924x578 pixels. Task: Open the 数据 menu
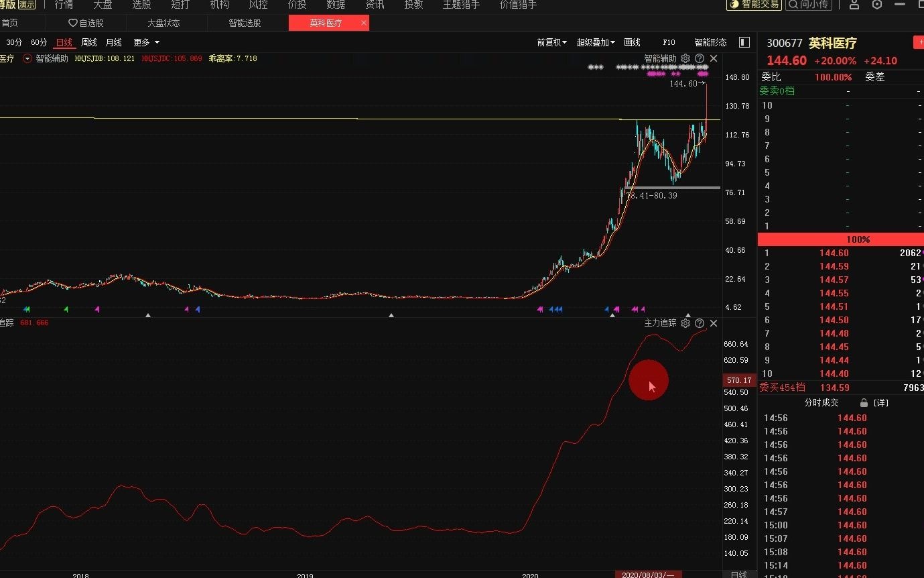[336, 5]
